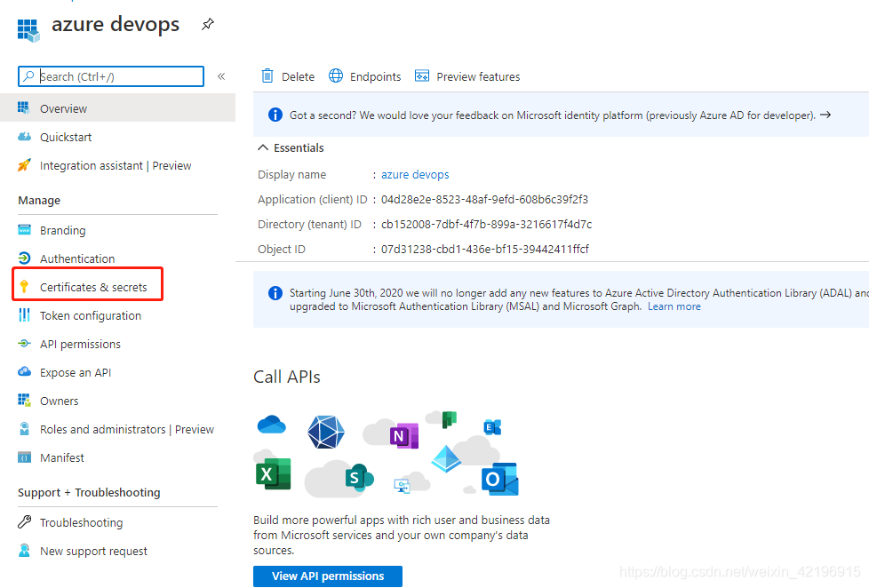Click the info icon in ADAL notice
This screenshot has height=588, width=869.
[275, 292]
